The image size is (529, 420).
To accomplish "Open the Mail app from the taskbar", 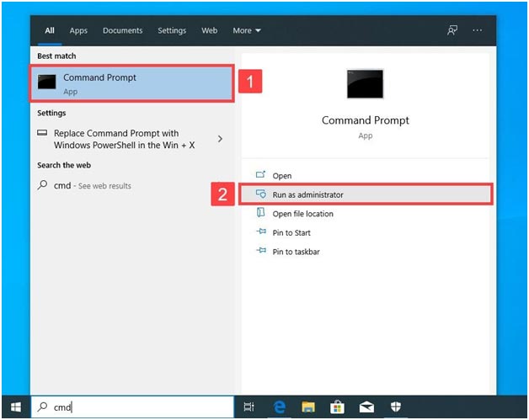I will 367,407.
